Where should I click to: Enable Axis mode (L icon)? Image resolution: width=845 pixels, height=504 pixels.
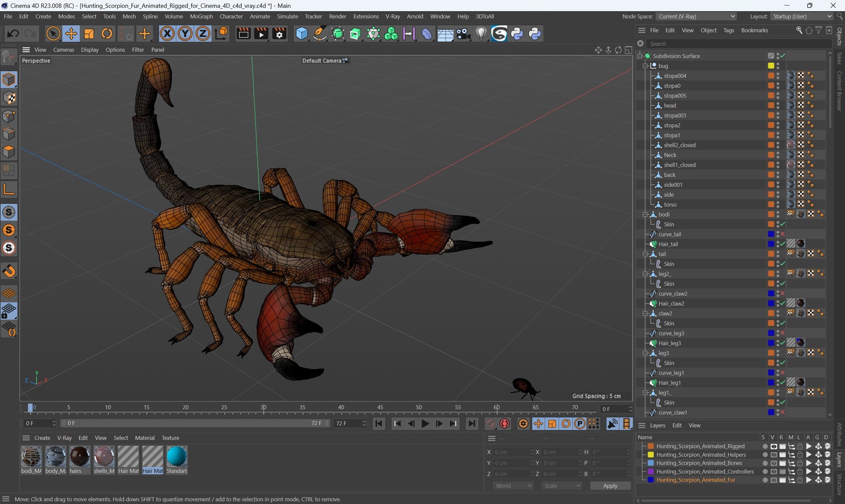point(9,189)
